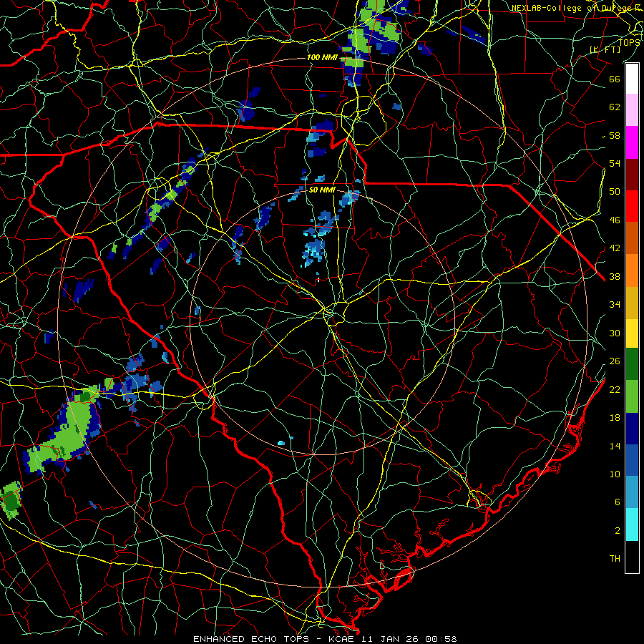Click the bright yellow legend swatch
The width and height of the screenshot is (644, 644).
(x=632, y=333)
